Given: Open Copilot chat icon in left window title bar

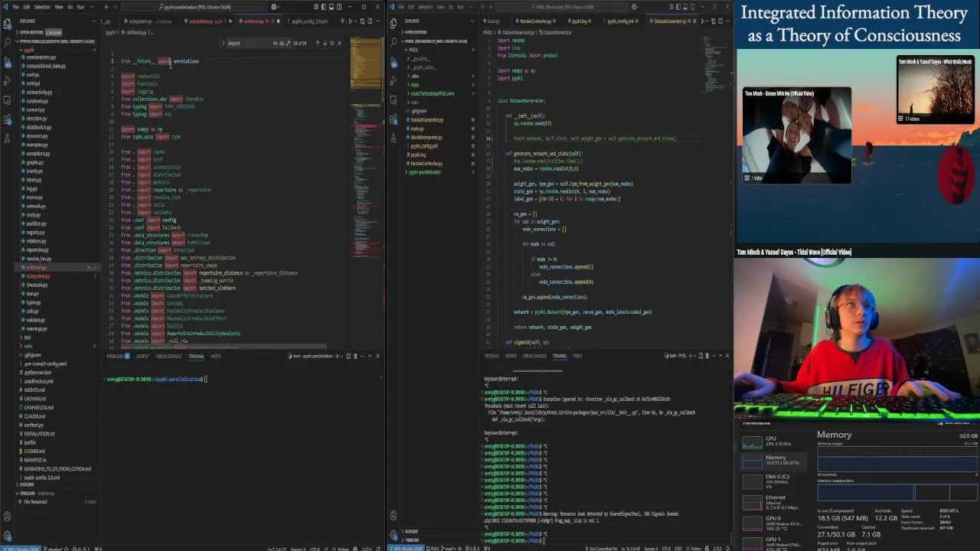Looking at the screenshot, I should [273, 7].
